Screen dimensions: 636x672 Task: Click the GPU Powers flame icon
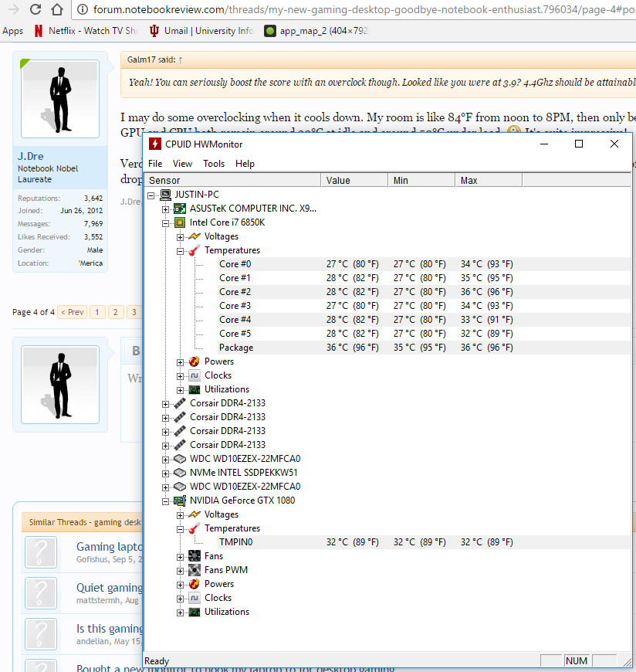(x=195, y=584)
